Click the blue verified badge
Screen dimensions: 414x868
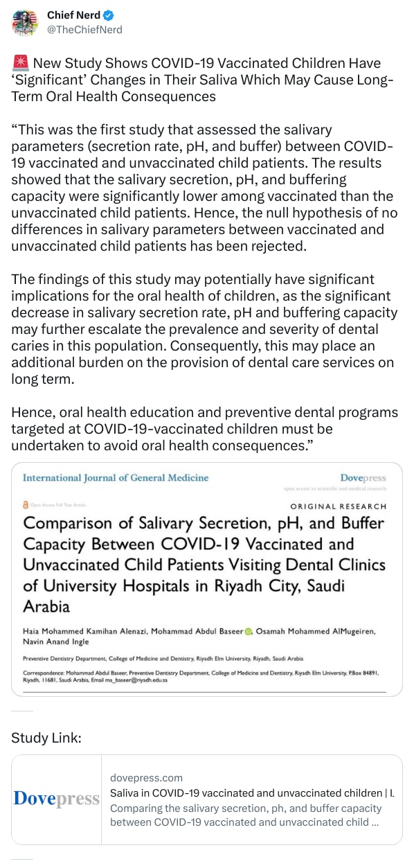[107, 15]
